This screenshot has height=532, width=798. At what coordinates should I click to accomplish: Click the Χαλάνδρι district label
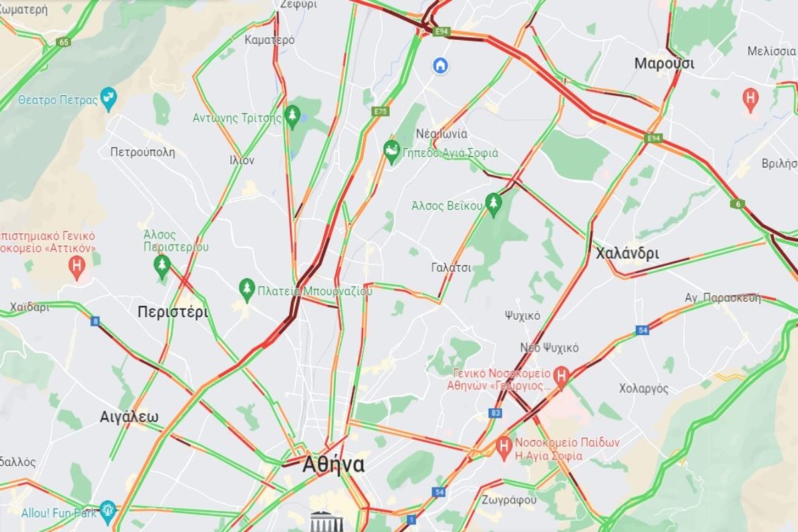click(x=627, y=253)
